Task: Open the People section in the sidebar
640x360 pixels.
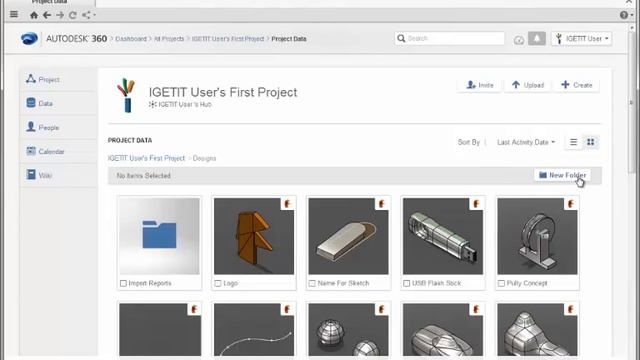Action: point(59,127)
